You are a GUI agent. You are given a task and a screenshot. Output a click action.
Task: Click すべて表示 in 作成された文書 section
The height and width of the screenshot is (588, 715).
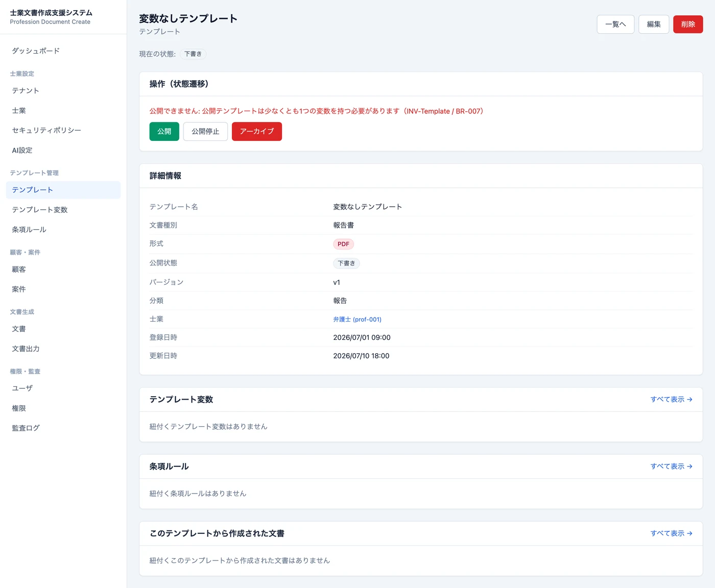point(672,533)
